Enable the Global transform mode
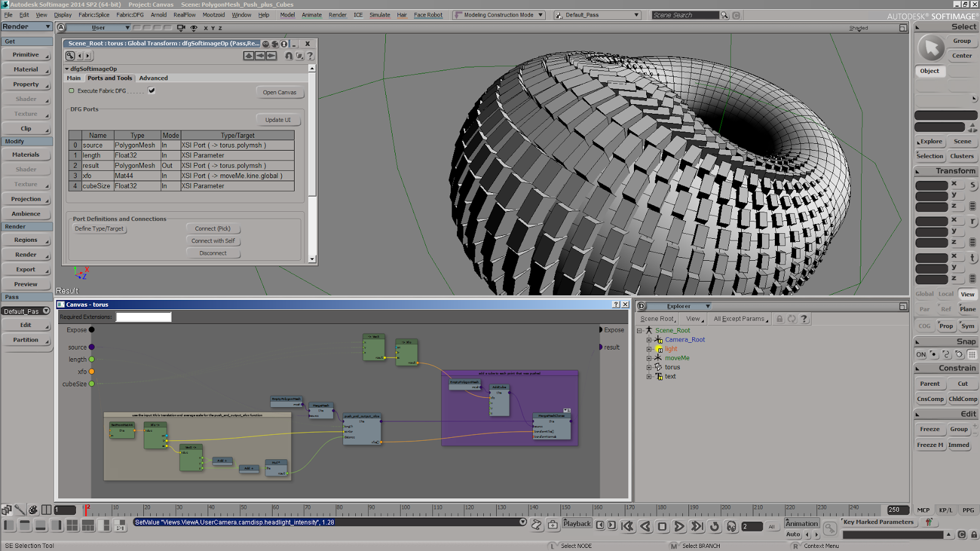 924,294
